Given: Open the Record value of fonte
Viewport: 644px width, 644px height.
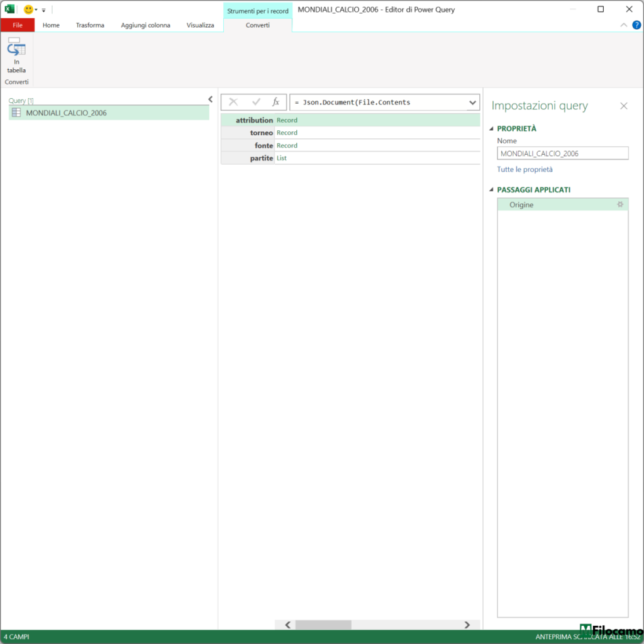Looking at the screenshot, I should click(x=287, y=145).
